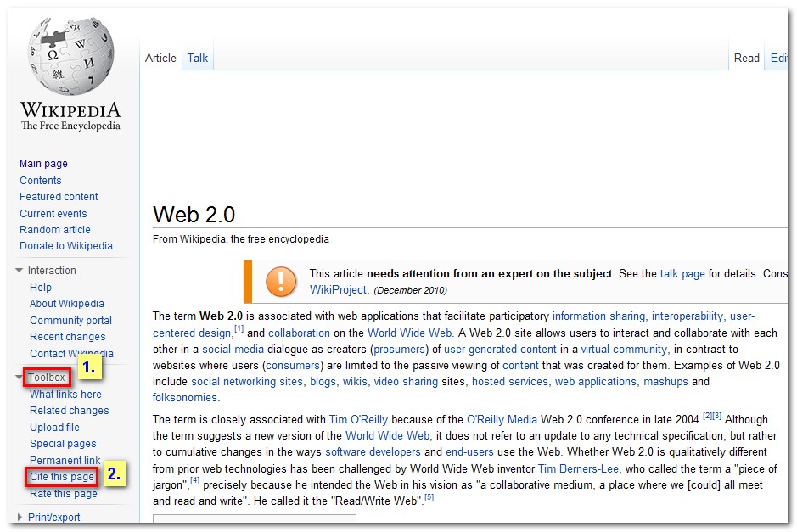Open the wikis link

tap(354, 382)
